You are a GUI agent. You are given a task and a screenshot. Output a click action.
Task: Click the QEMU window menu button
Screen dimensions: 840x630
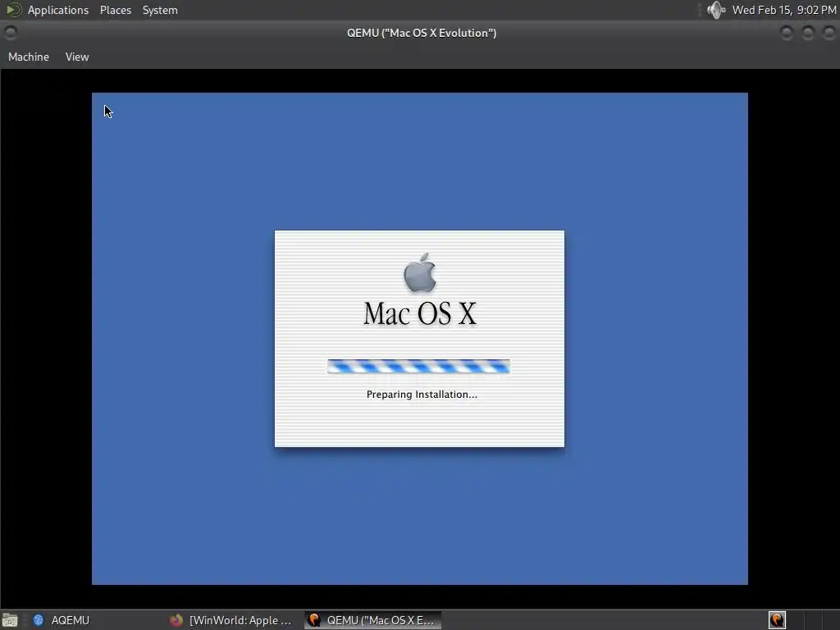pyautogui.click(x=11, y=33)
